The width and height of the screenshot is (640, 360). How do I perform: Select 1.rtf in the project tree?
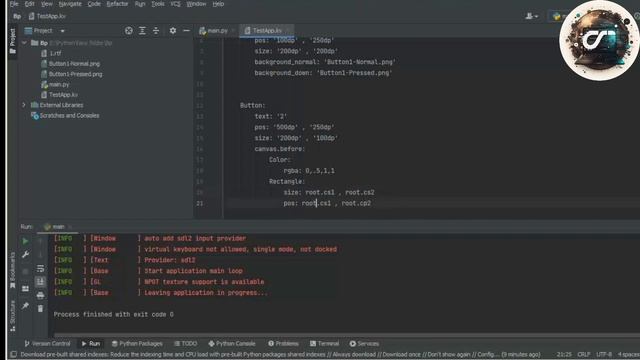(51, 53)
